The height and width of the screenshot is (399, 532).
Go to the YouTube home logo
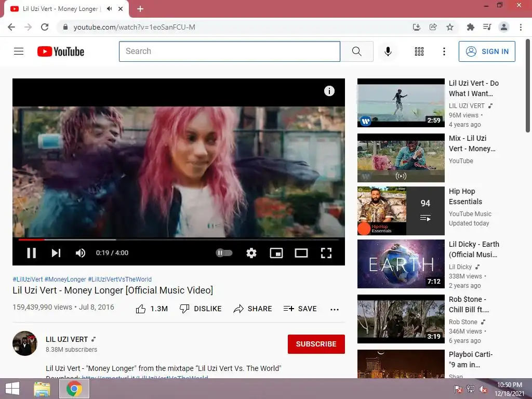61,51
